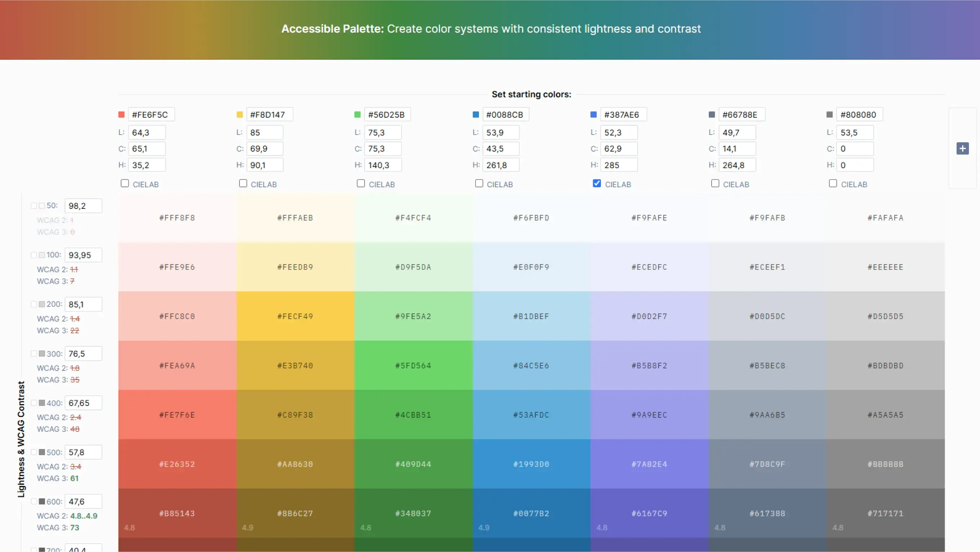Screen dimensions: 980x552
Task: Click the slate swatch beside #66788E
Action: [x=712, y=115]
